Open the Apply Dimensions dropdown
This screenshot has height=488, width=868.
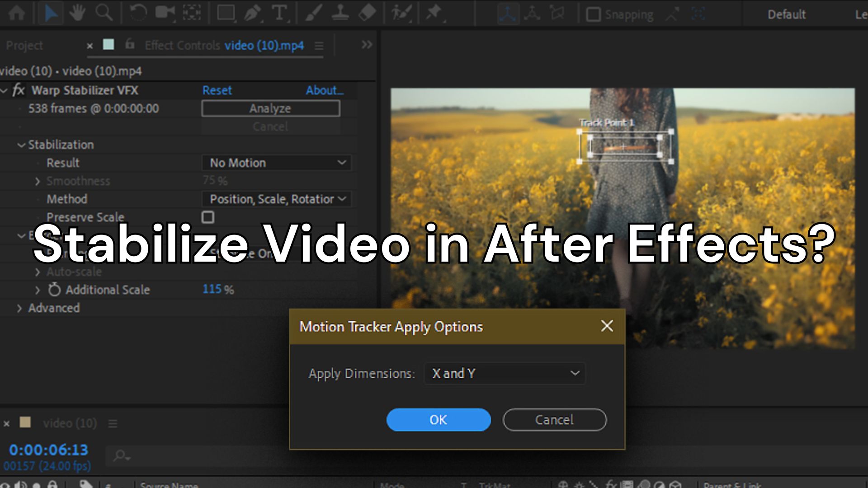pos(505,373)
